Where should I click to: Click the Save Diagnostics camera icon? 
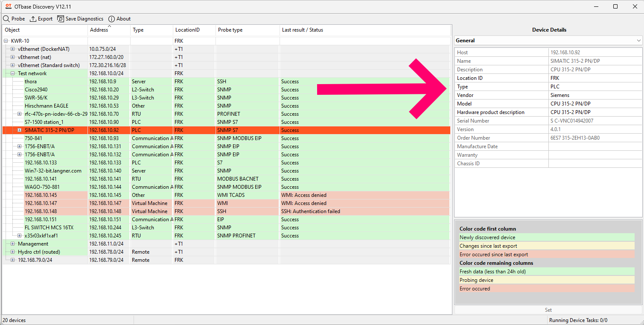tap(61, 19)
